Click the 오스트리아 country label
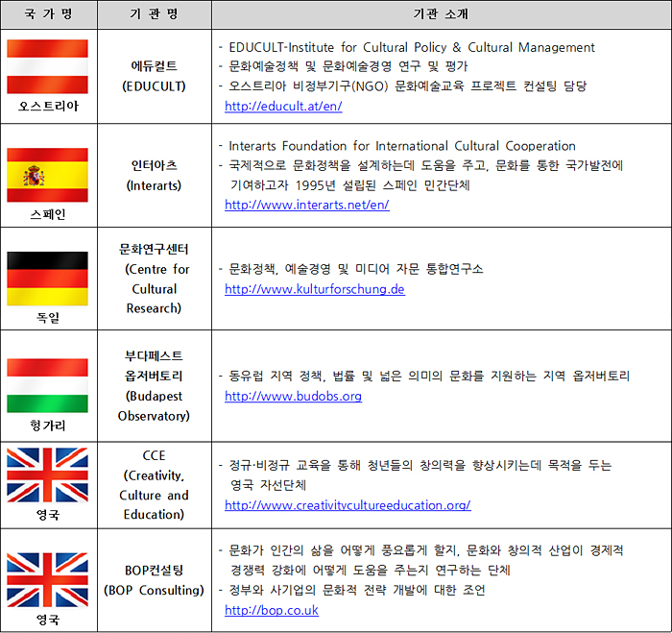The height and width of the screenshot is (633, 672). click(48, 106)
